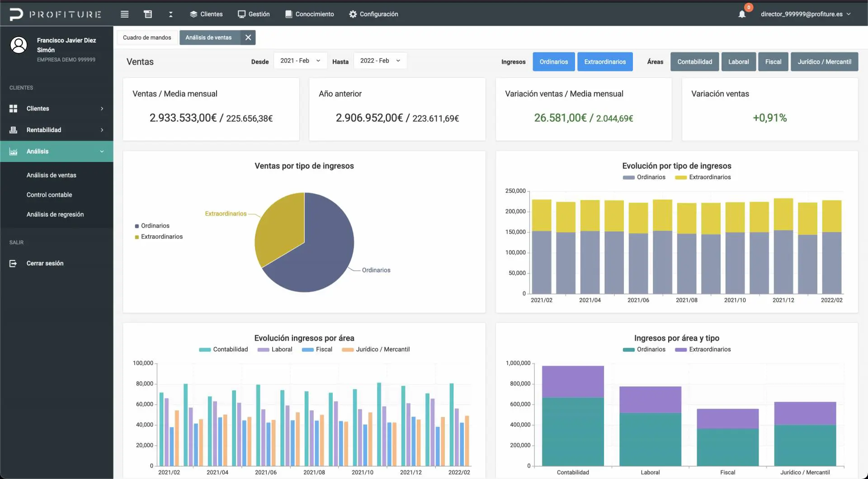This screenshot has width=868, height=479.
Task: Open the Hasta date dropdown
Action: click(x=380, y=61)
